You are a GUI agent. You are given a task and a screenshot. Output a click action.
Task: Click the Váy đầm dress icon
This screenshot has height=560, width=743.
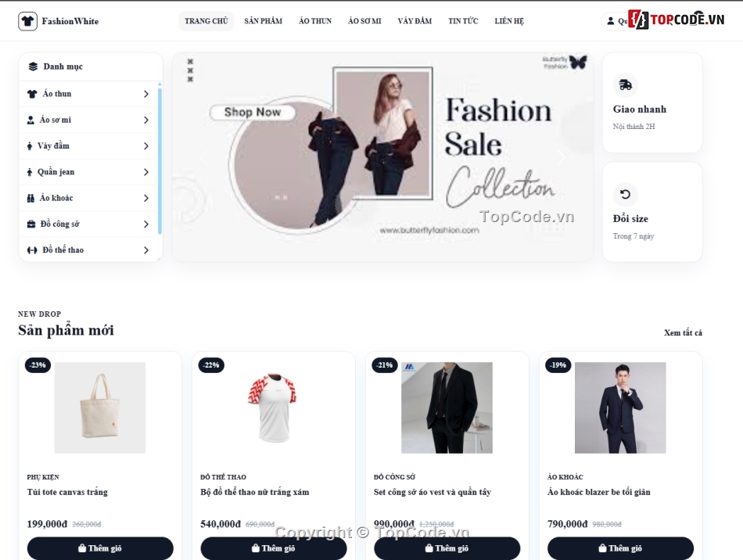(30, 146)
